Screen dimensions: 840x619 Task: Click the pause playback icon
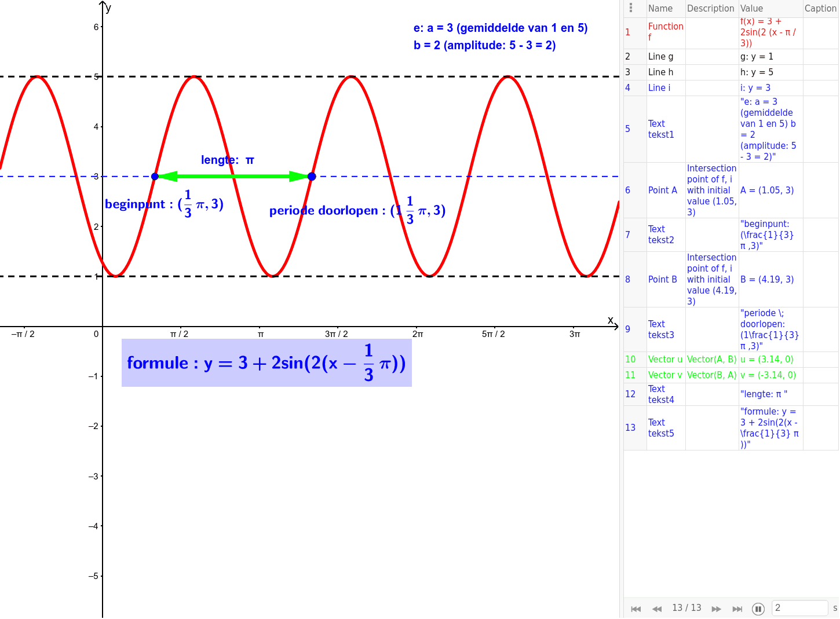tap(758, 609)
